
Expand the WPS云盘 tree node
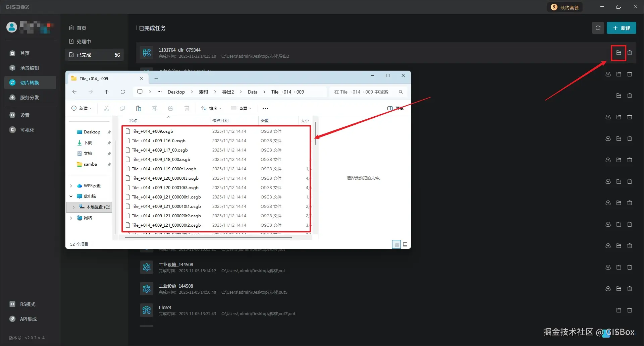click(x=71, y=186)
